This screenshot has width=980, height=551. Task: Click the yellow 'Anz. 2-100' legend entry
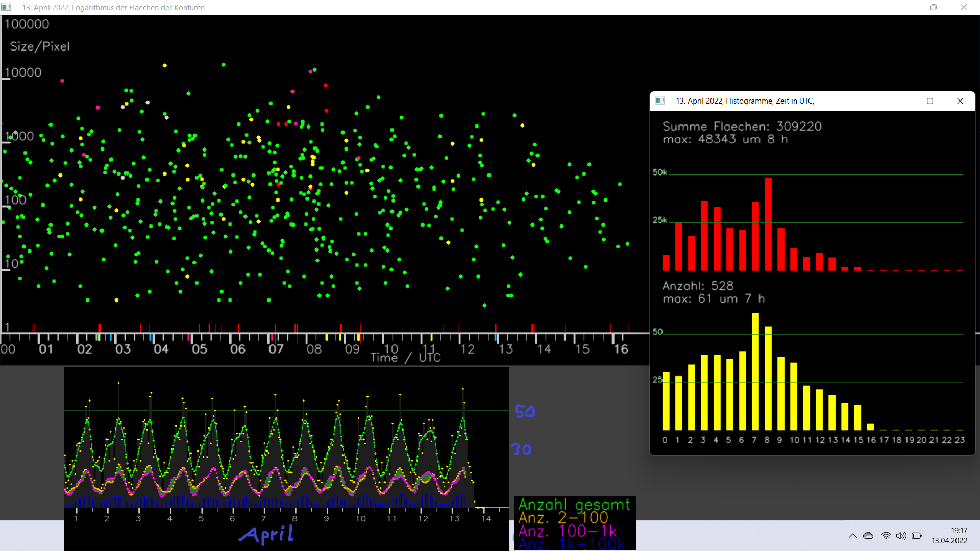pyautogui.click(x=563, y=518)
